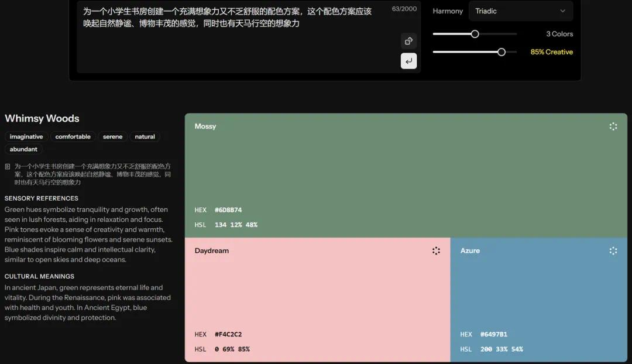Select the imaginative tag
This screenshot has height=364, width=632.
tap(26, 136)
